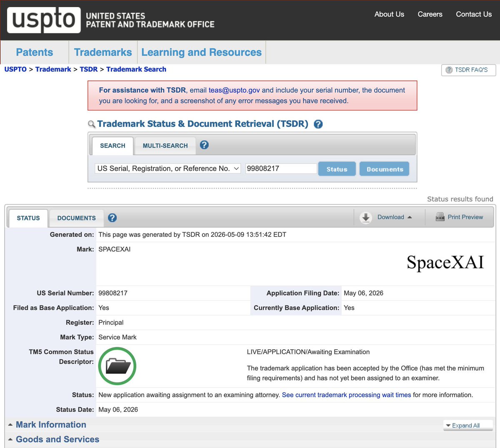This screenshot has height=448, width=500.
Task: Open the Download dropdown menu
Action: 395,217
